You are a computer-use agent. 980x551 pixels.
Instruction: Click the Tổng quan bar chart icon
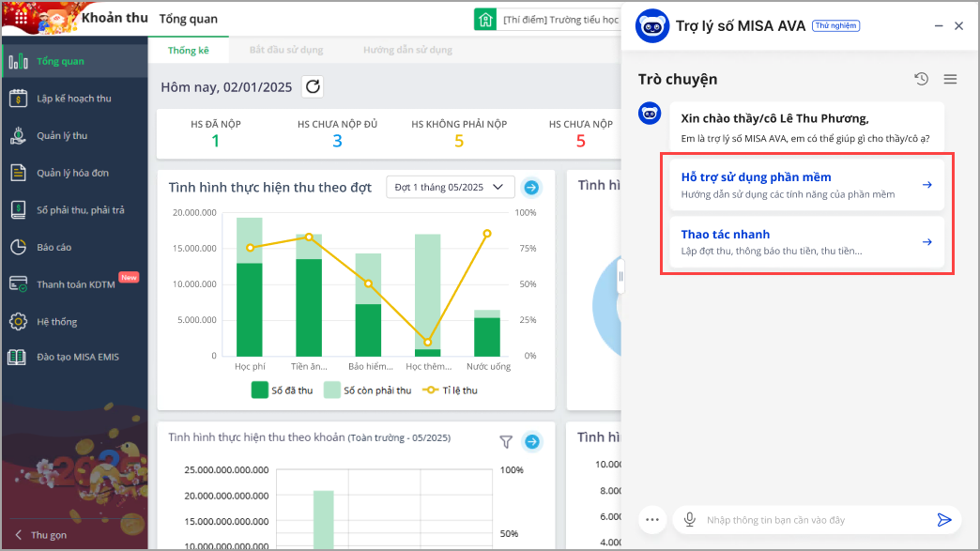[18, 61]
